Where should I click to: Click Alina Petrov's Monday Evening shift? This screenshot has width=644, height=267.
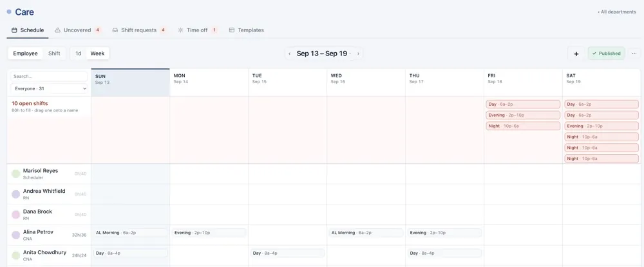point(209,233)
